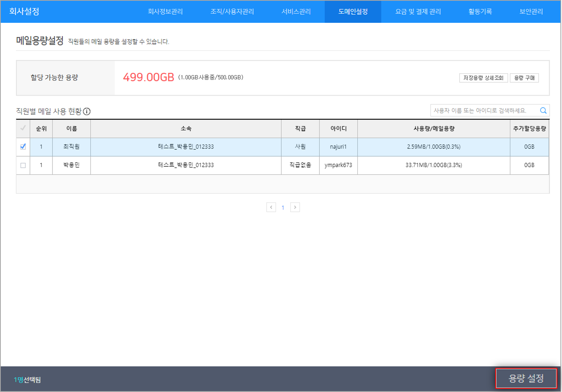This screenshot has width=562, height=392.
Task: Uncheck the 최직원 row checkbox
Action: point(23,147)
